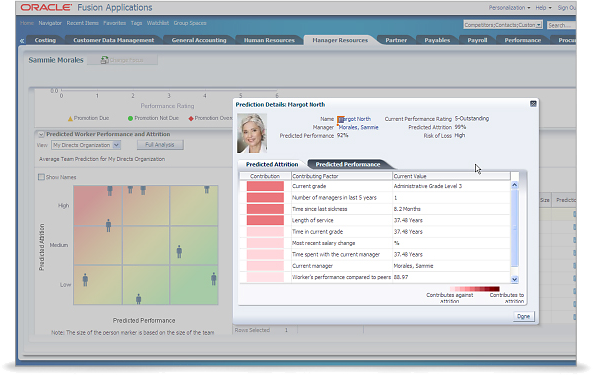Select the Predicted Attrition tab
Viewport: 593px width, 375px height.
coord(272,164)
